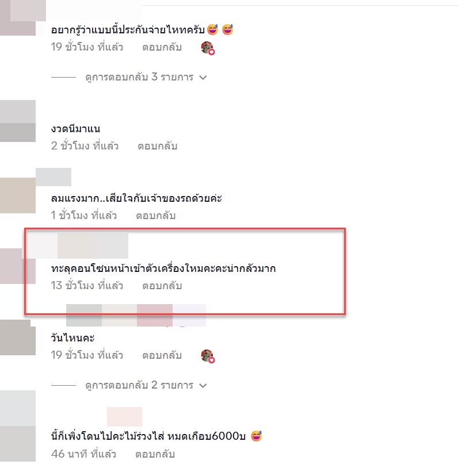The width and height of the screenshot is (458, 476).
Task: Open profile picture of หมดเกือบ6000บ commenter
Action: (18, 426)
